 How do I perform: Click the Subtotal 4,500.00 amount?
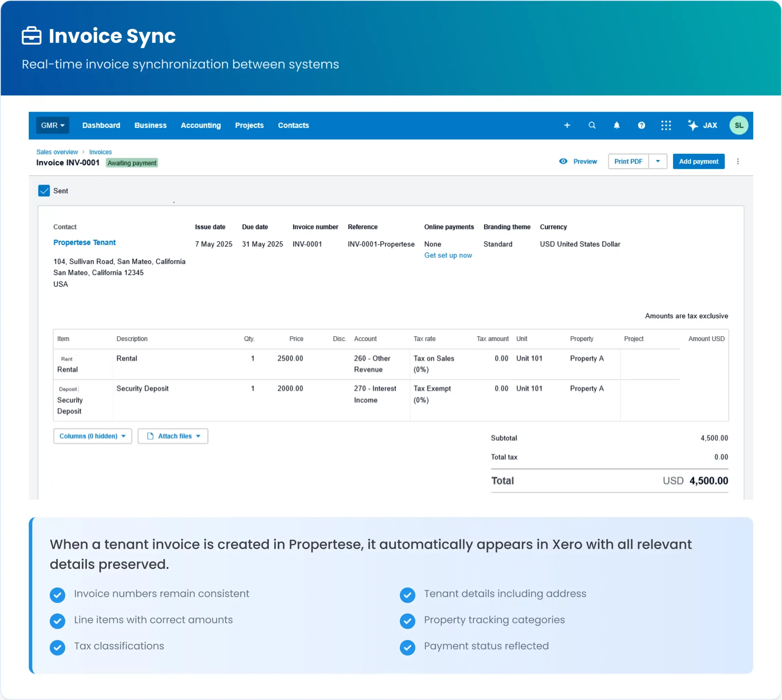[714, 438]
